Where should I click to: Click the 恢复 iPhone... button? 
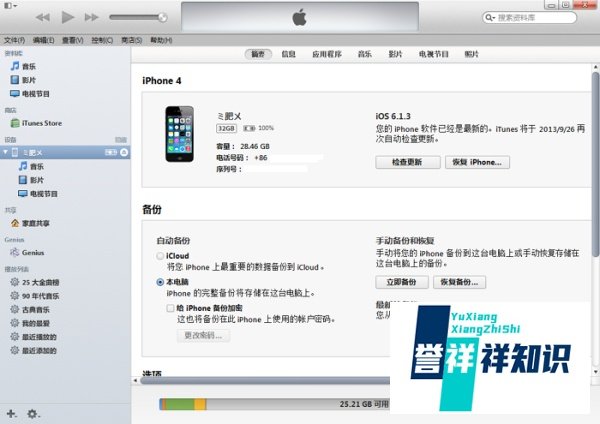point(477,162)
